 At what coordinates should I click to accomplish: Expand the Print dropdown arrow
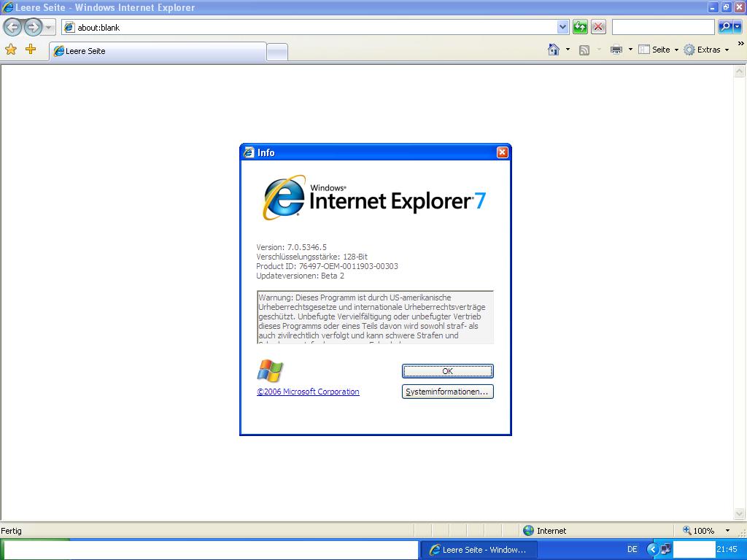coord(630,50)
